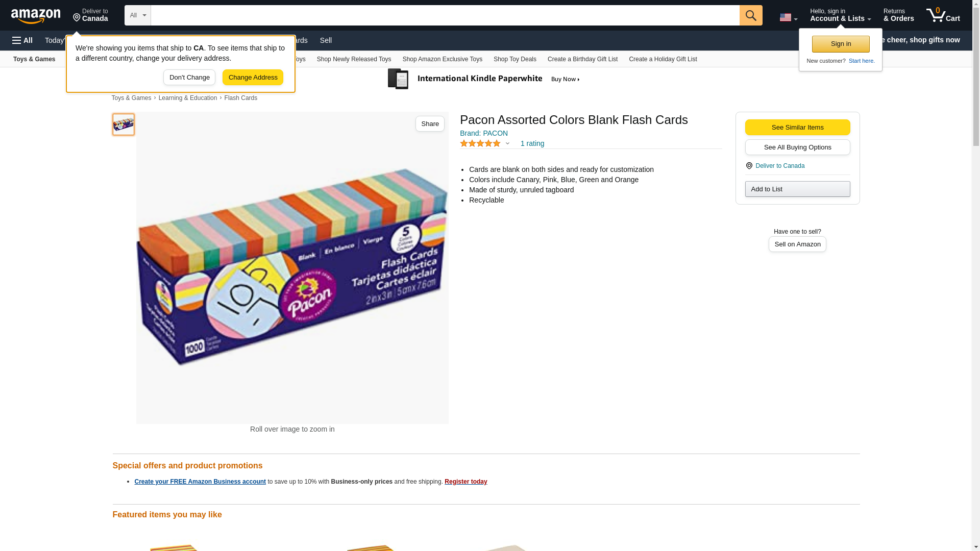
Task: Click the US flag language selector
Action: click(788, 17)
